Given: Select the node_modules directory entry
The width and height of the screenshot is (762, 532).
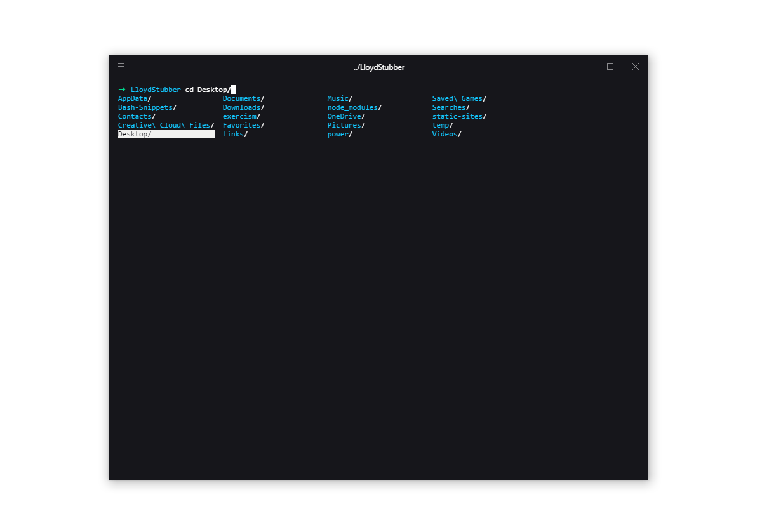Looking at the screenshot, I should (352, 107).
